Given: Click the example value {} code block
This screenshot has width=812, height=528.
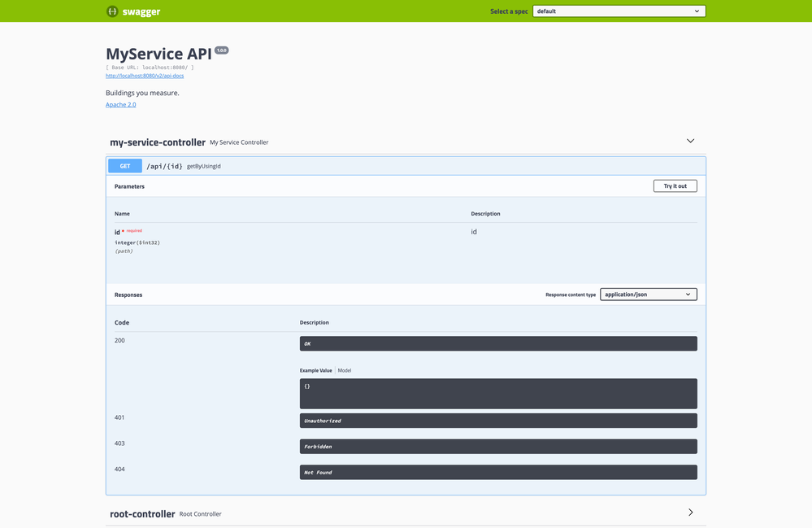Looking at the screenshot, I should click(498, 394).
